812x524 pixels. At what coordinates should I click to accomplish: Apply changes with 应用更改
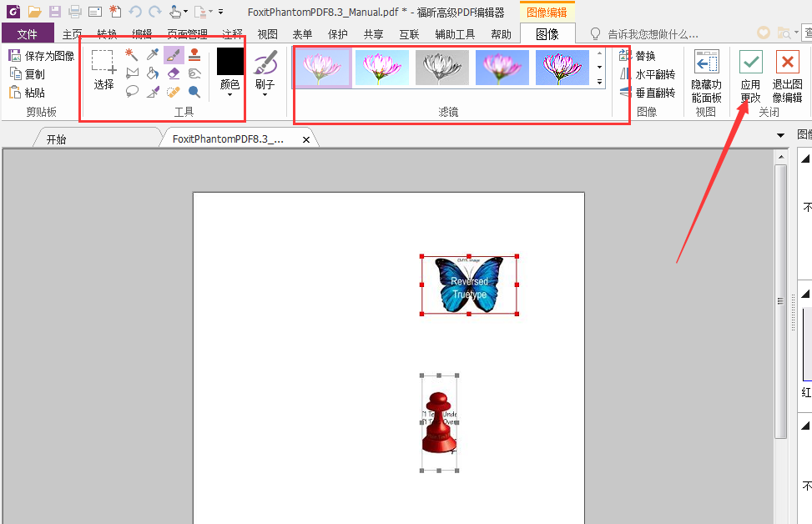click(x=750, y=76)
